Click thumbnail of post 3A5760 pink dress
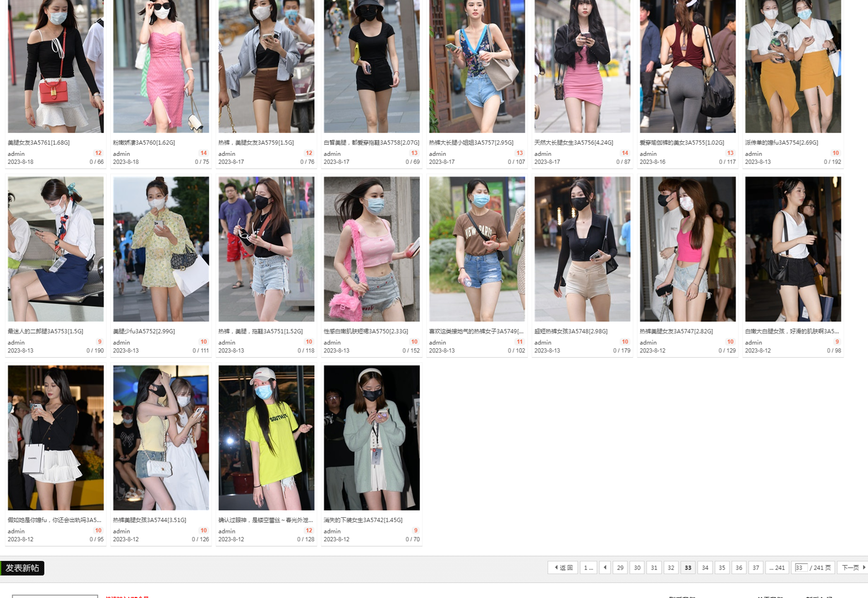 161,66
